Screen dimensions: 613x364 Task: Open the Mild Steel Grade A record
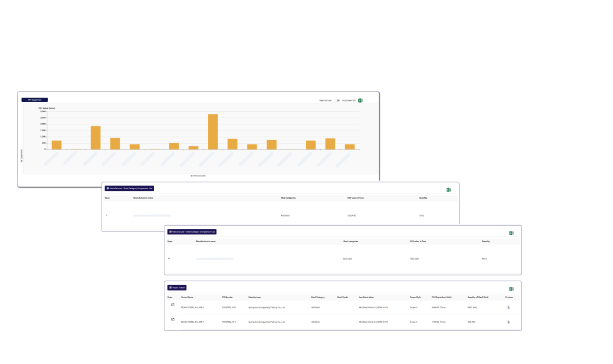(x=173, y=305)
